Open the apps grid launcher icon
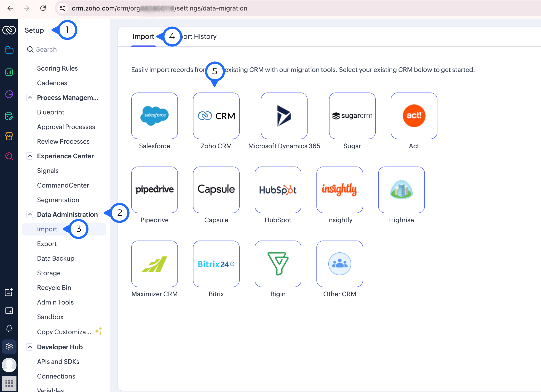 pos(9,383)
